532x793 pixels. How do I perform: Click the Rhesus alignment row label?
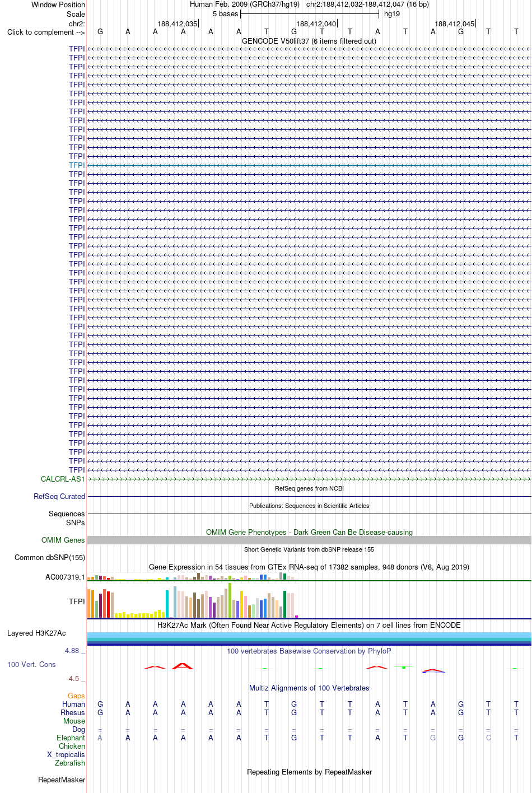[x=73, y=712]
